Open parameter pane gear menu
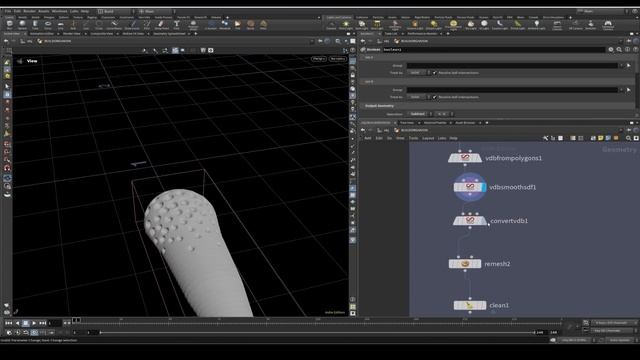Screen dimensions: 640x360 pos(611,49)
